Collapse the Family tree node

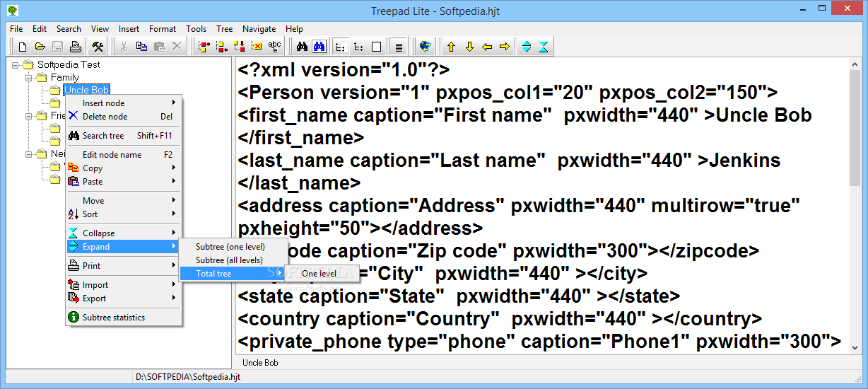click(29, 77)
